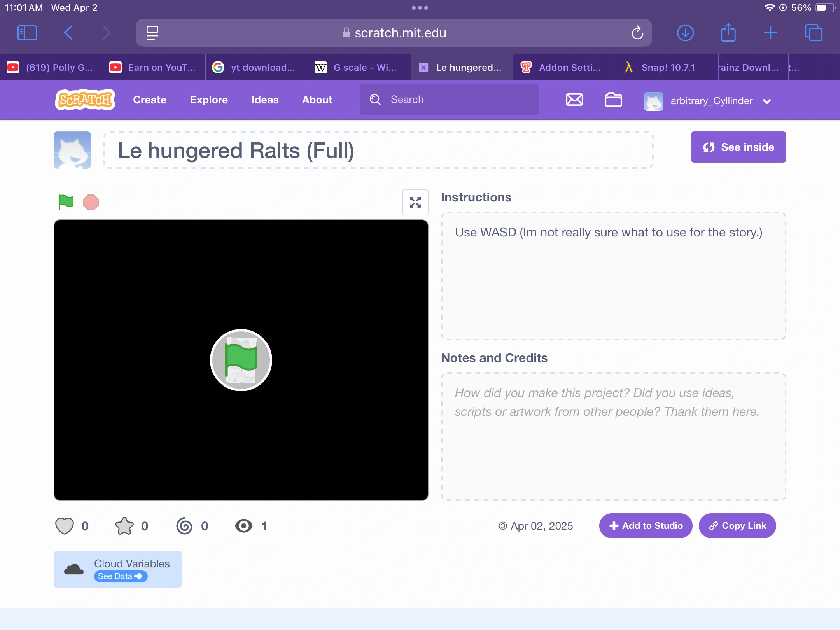Screen dimensions: 840x630
Task: Expand arbitrary_Cyllinder account dropdown
Action: pos(767,101)
